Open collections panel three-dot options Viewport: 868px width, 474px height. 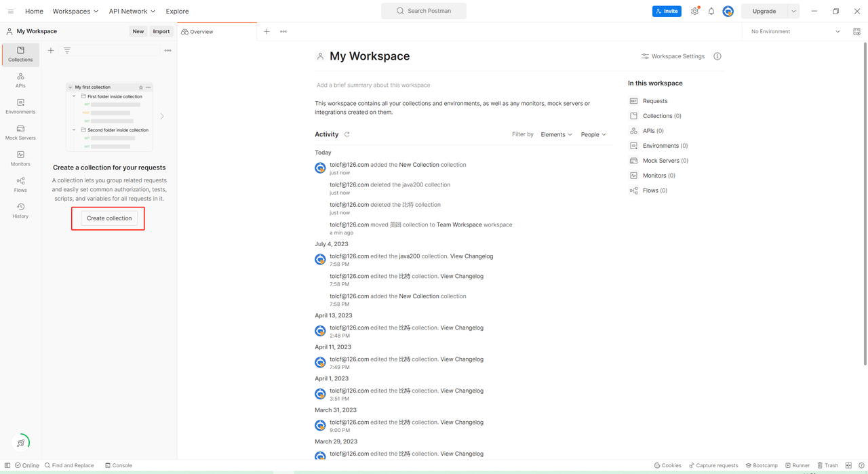pos(167,50)
